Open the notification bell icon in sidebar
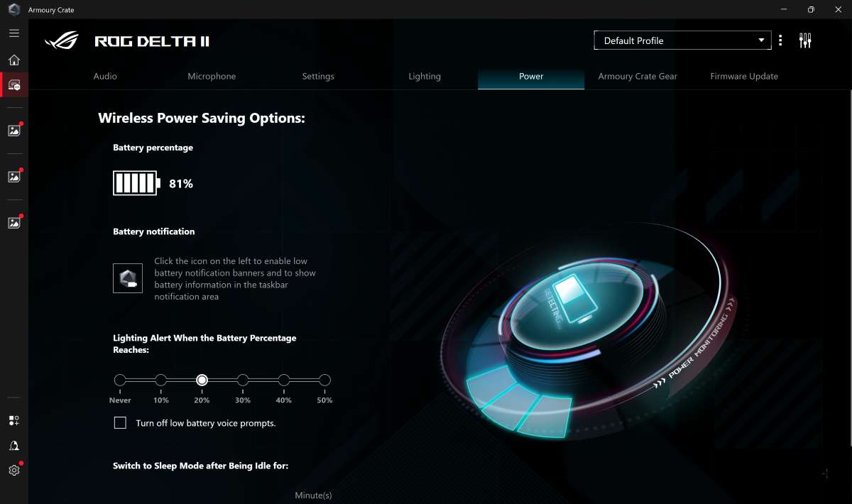The width and height of the screenshot is (852, 504). click(14, 446)
